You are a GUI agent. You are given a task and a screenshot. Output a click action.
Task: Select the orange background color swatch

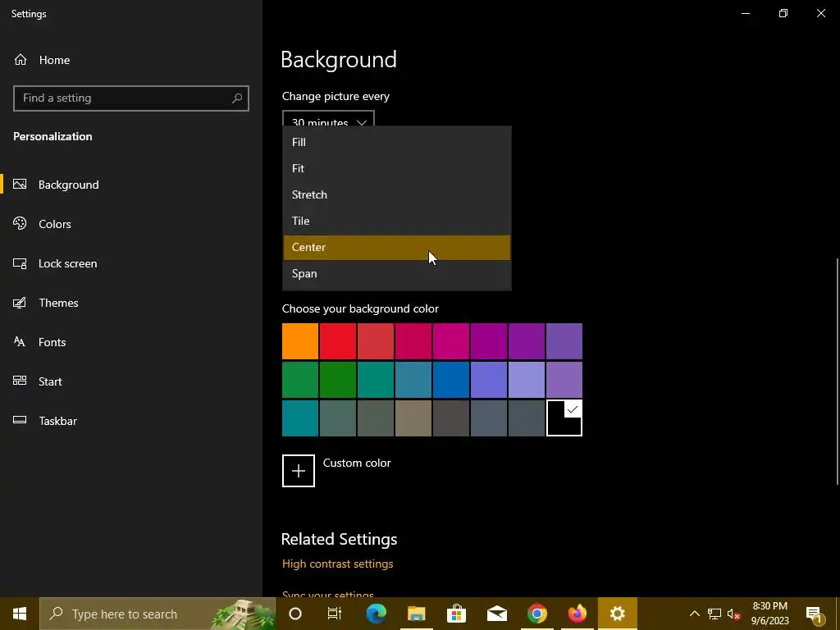click(300, 341)
